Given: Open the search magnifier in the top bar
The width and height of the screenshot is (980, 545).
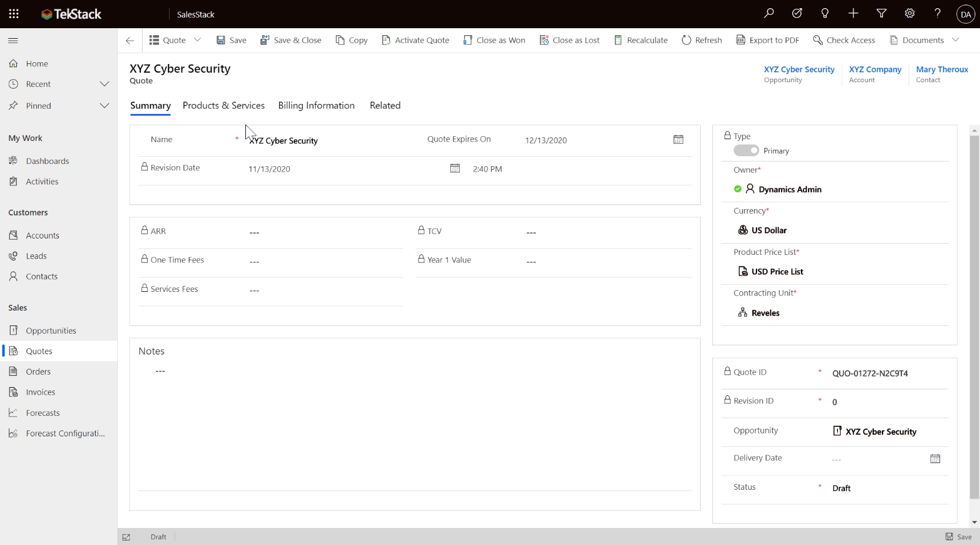Looking at the screenshot, I should (769, 14).
